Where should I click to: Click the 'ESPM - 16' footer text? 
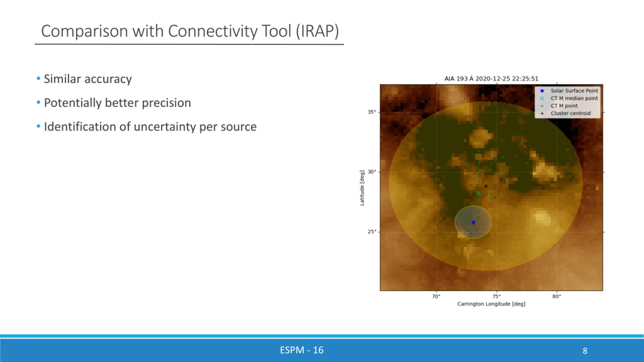point(302,350)
